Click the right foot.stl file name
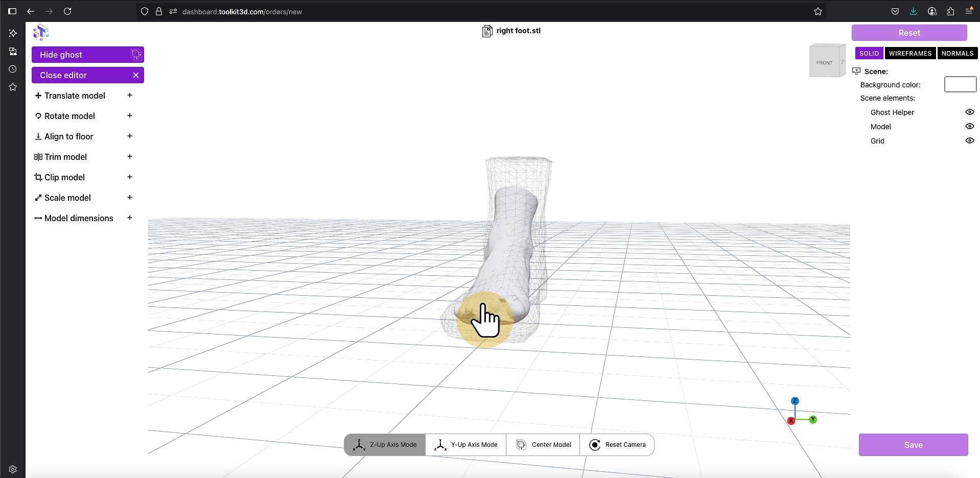The width and height of the screenshot is (980, 478). pos(518,31)
